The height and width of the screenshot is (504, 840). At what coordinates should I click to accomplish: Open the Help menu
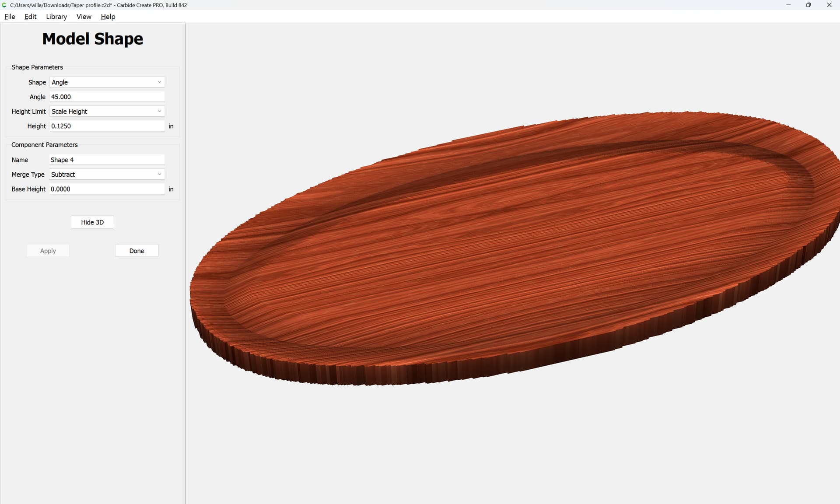[x=108, y=17]
